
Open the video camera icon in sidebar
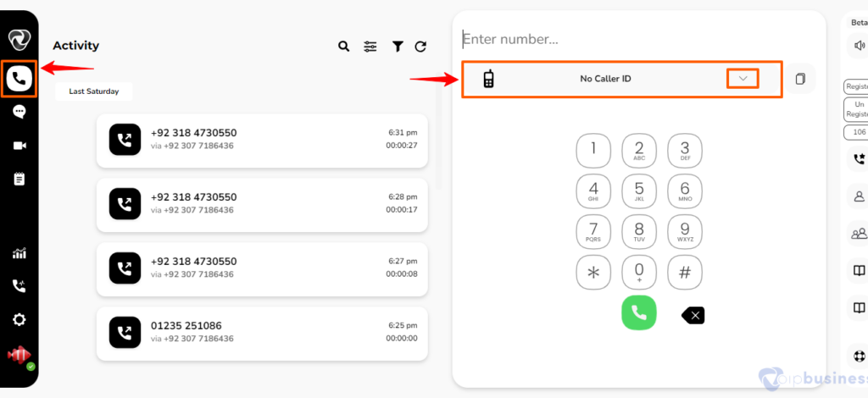point(19,146)
